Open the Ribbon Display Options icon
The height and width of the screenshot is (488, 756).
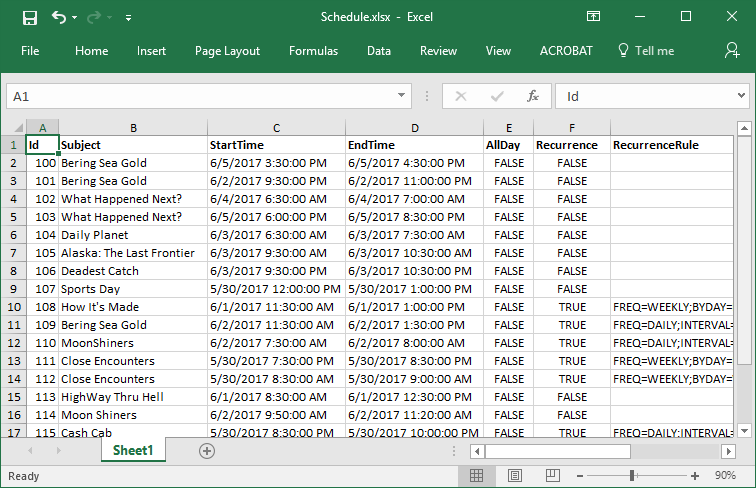pyautogui.click(x=594, y=17)
